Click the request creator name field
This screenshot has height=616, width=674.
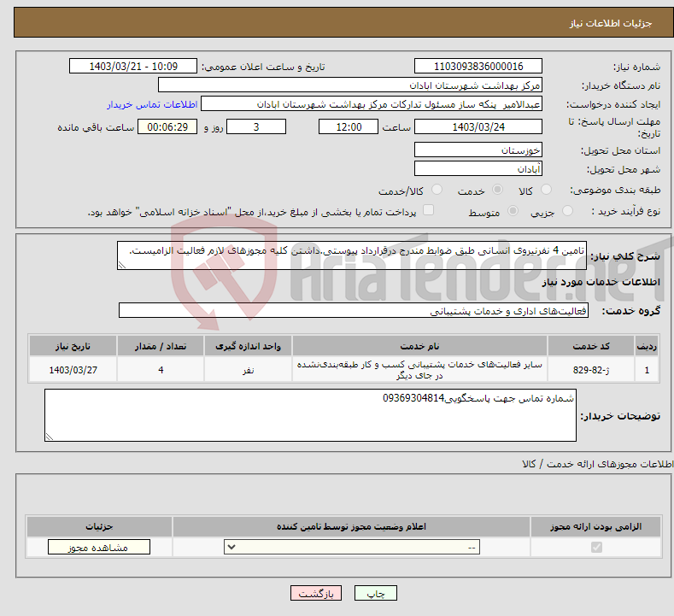point(372,104)
